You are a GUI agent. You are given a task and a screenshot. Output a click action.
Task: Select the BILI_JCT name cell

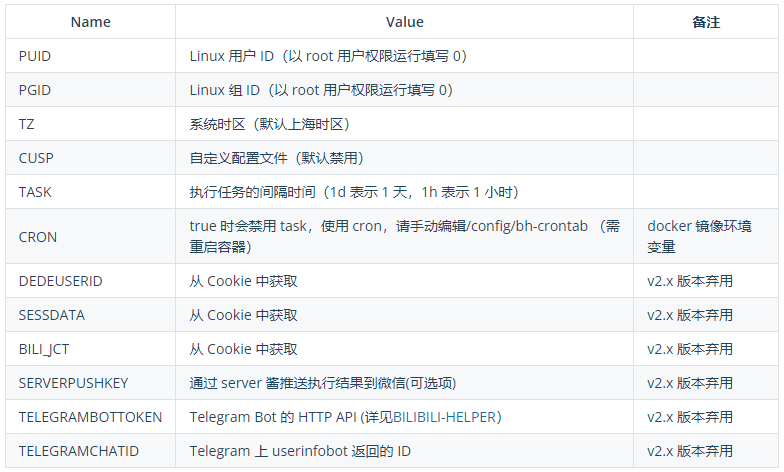46,349
